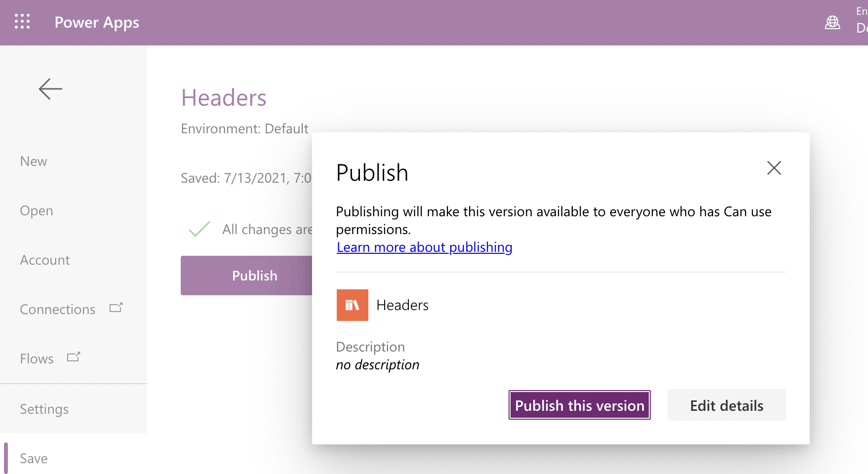Open Learn more about publishing link

pyautogui.click(x=425, y=247)
